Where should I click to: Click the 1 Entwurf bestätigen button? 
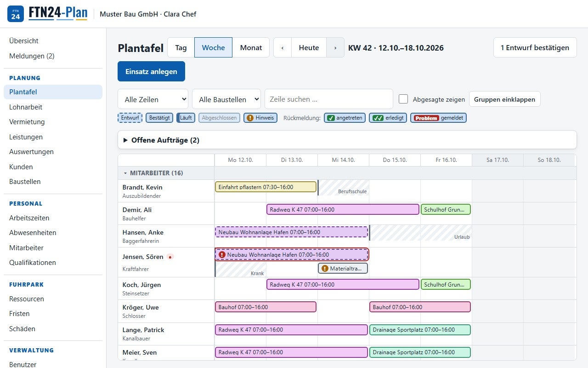point(535,47)
